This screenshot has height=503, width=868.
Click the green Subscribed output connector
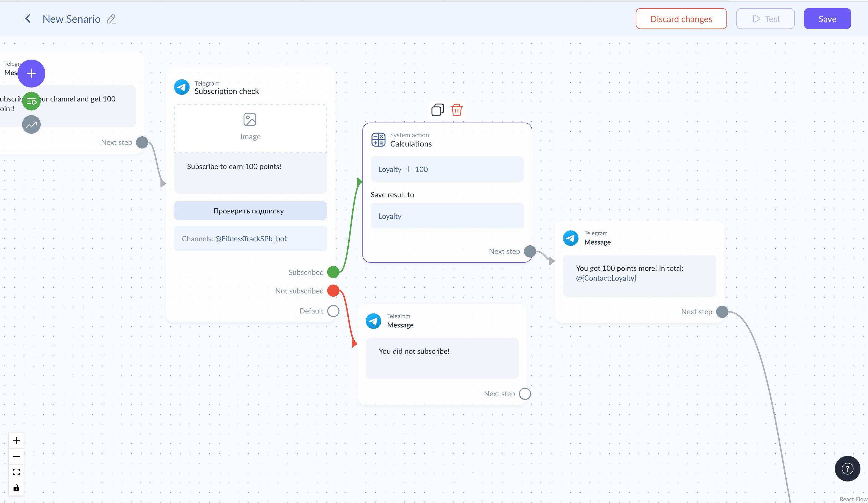coord(333,272)
